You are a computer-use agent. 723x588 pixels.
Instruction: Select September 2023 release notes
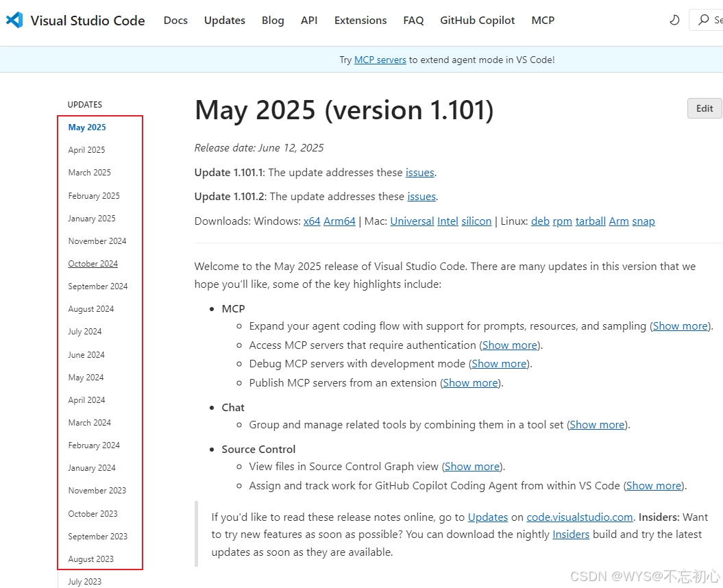[98, 537]
